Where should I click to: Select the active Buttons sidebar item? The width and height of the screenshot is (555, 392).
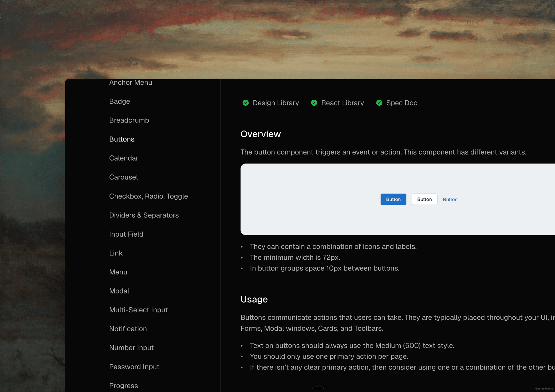[x=122, y=139]
